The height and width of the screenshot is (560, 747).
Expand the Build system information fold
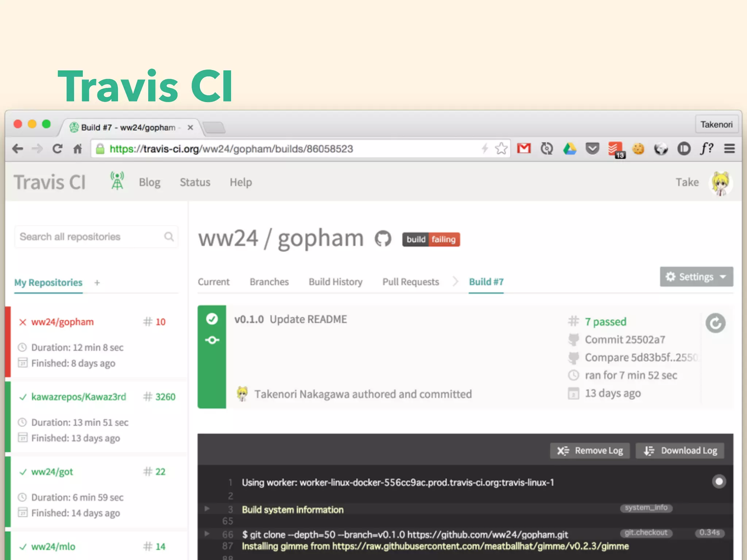click(x=207, y=509)
